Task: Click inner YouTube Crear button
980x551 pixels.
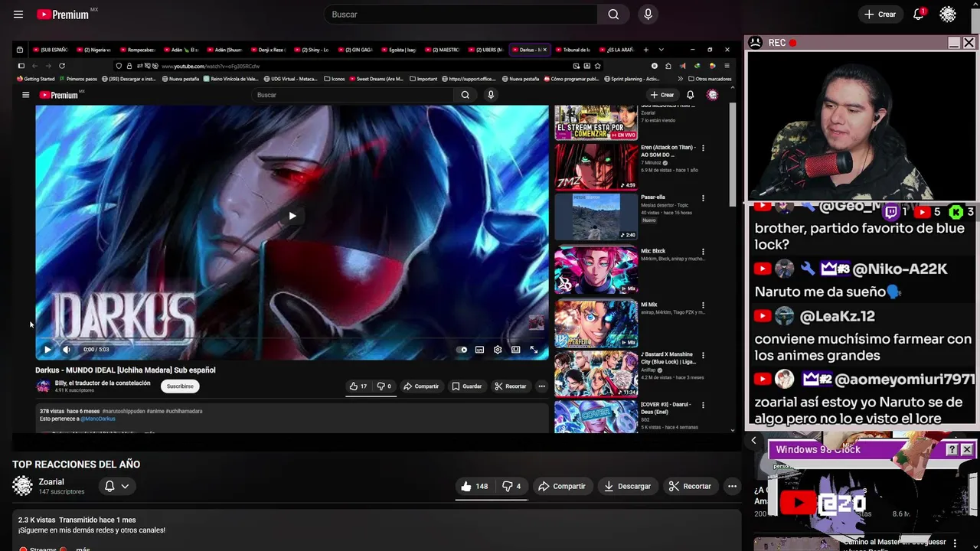Action: click(x=661, y=95)
